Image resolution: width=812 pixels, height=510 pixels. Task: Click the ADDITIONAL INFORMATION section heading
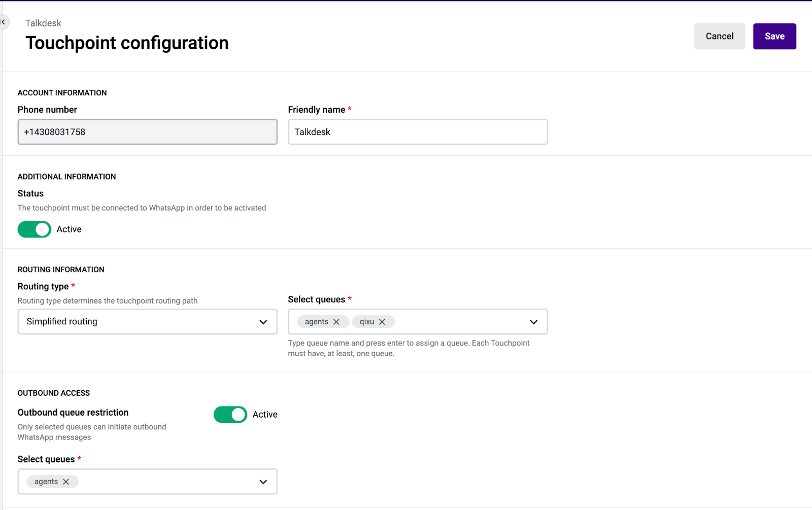pyautogui.click(x=67, y=177)
